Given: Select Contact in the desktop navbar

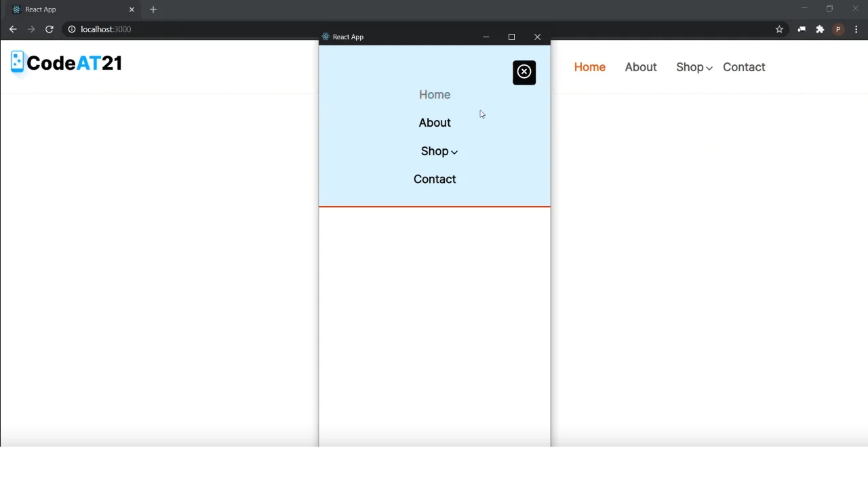Looking at the screenshot, I should (x=744, y=67).
